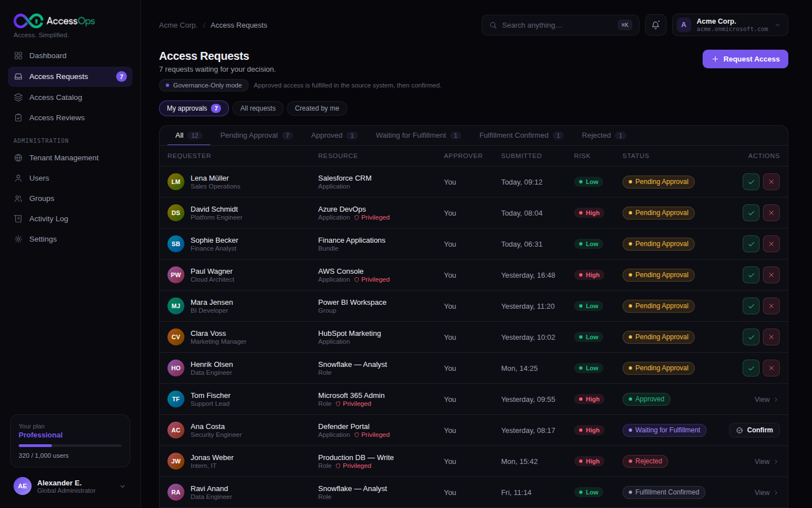Open the notifications bell
This screenshot has height=508, width=812.
tap(656, 25)
